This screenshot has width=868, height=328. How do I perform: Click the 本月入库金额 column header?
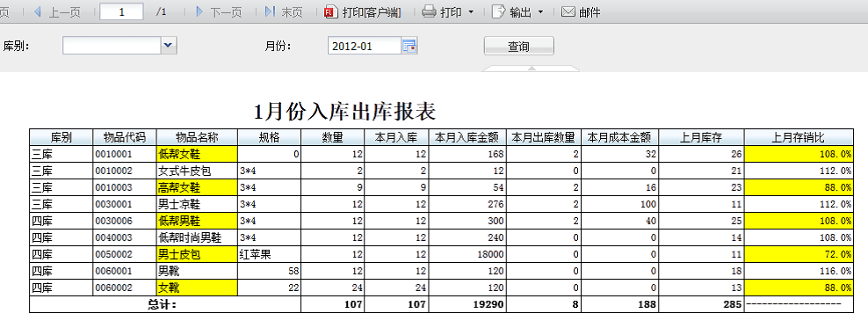[x=467, y=137]
